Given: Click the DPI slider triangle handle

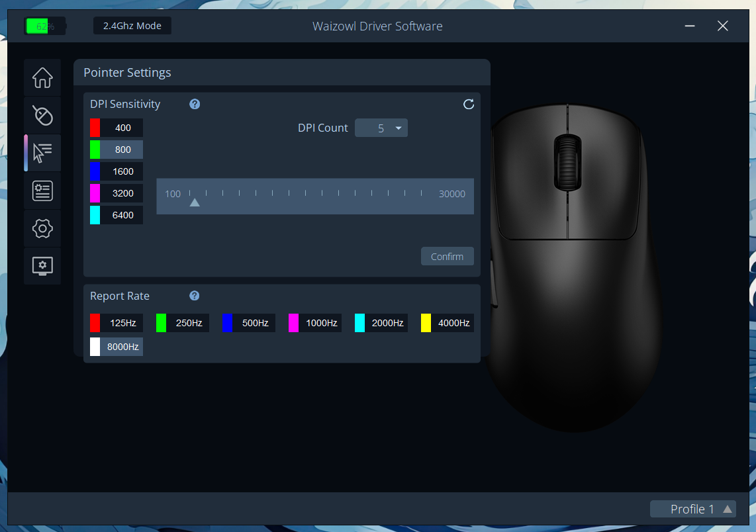Looking at the screenshot, I should coord(195,202).
